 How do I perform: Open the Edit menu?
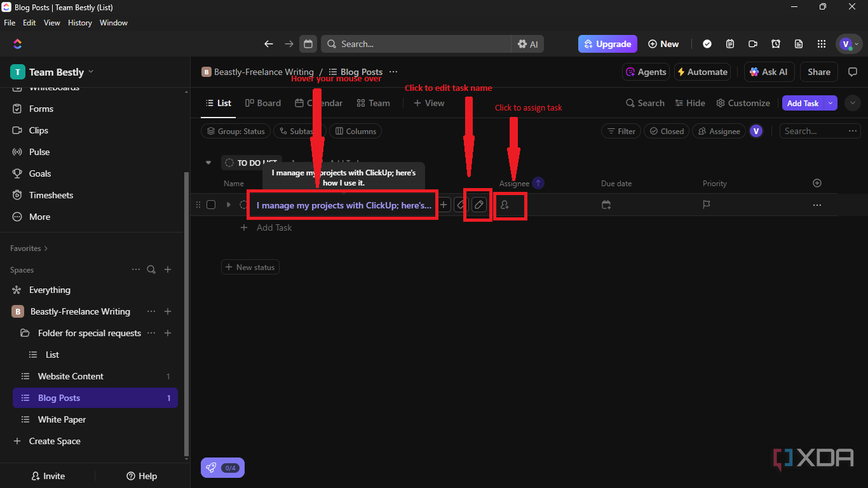click(29, 23)
